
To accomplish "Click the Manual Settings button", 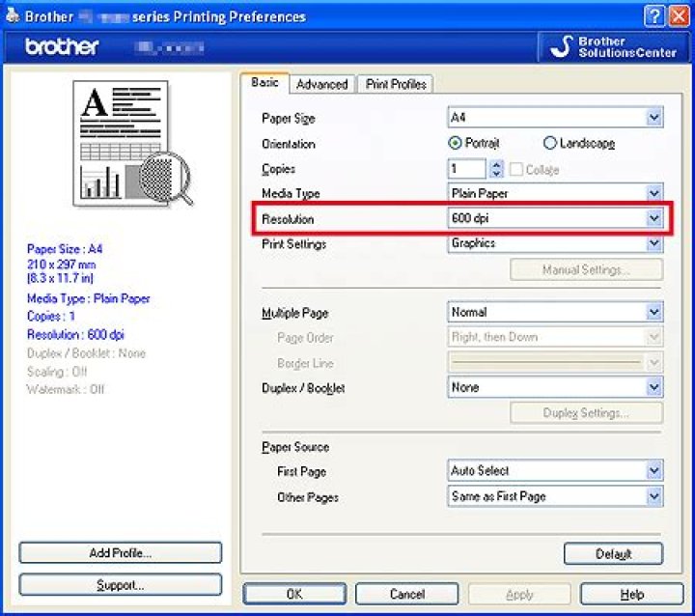I will 587,269.
